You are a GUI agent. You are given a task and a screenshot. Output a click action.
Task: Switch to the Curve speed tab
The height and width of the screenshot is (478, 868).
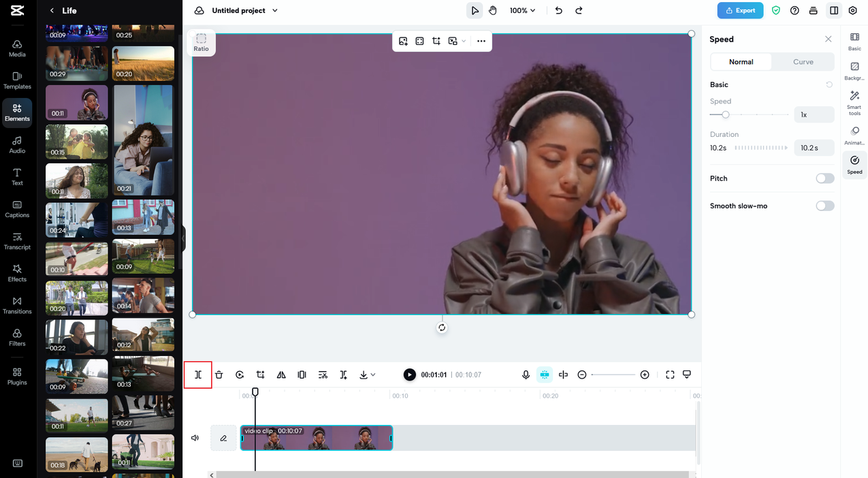803,61
